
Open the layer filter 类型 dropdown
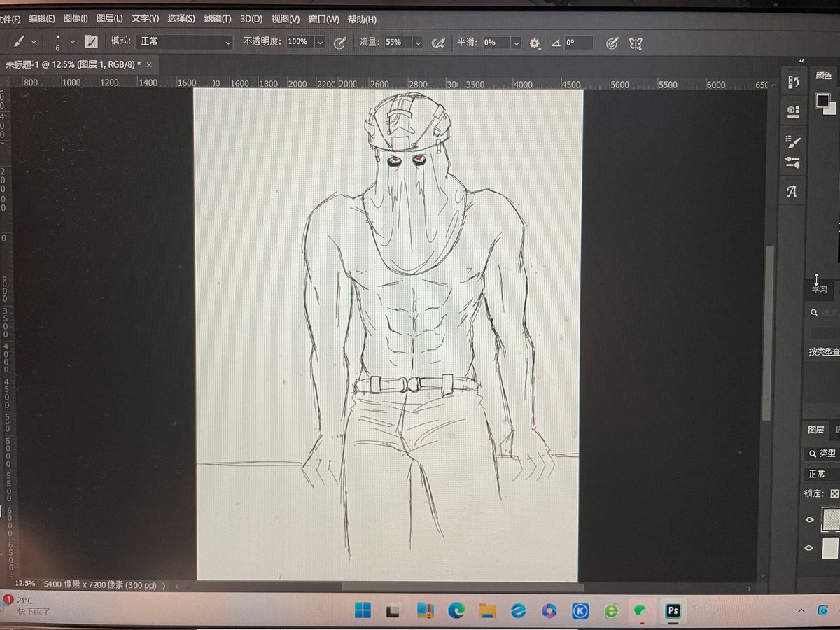(x=823, y=454)
